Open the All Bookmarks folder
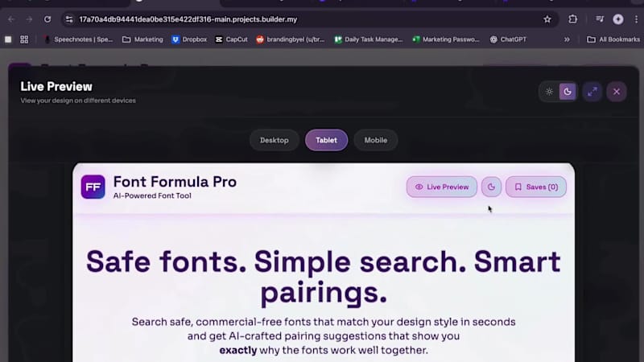This screenshot has width=644, height=362. tap(613, 39)
